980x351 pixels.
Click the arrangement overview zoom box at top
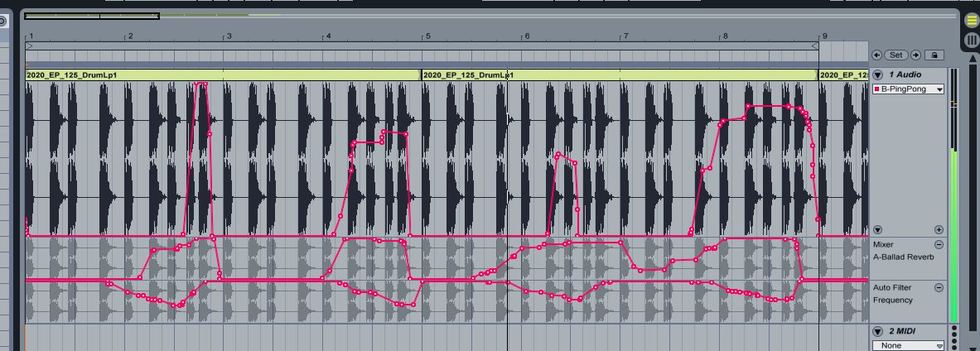[92, 16]
